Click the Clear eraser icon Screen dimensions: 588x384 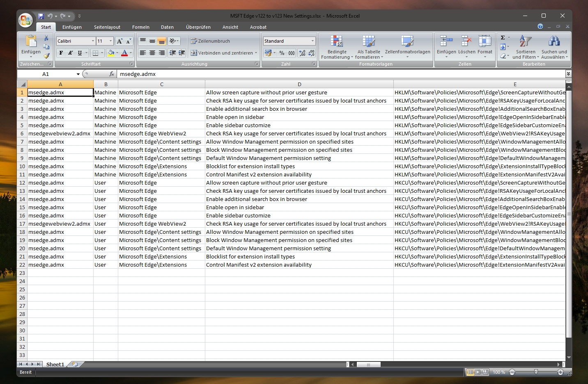tap(503, 56)
